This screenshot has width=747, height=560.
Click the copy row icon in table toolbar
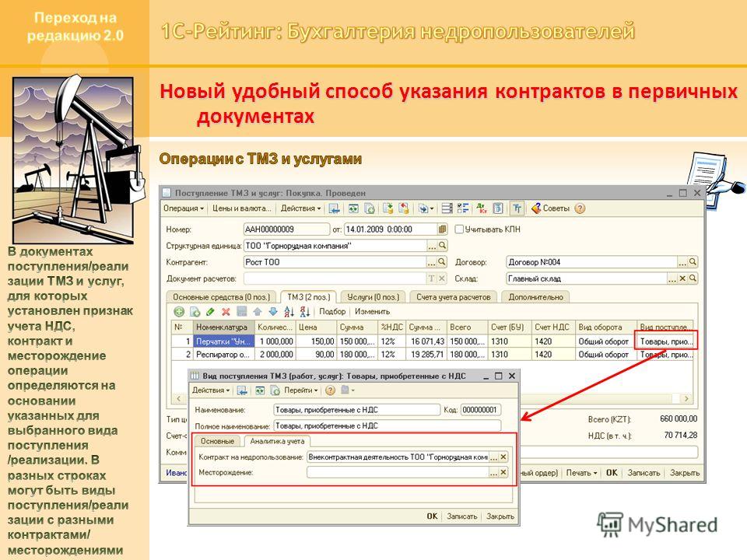(x=195, y=312)
